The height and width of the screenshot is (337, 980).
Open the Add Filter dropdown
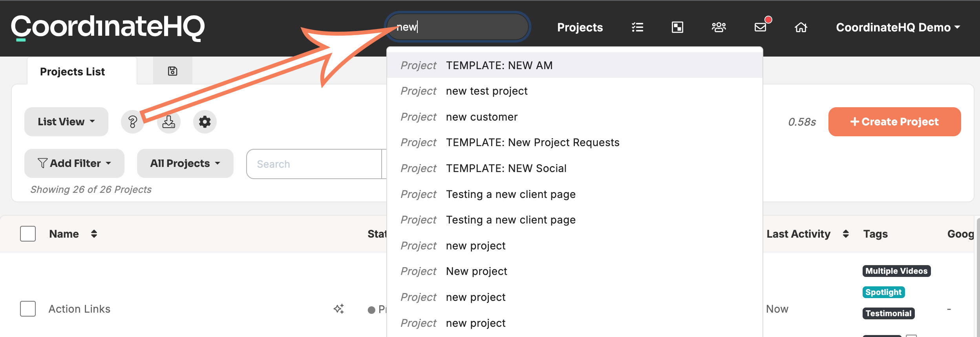coord(74,163)
